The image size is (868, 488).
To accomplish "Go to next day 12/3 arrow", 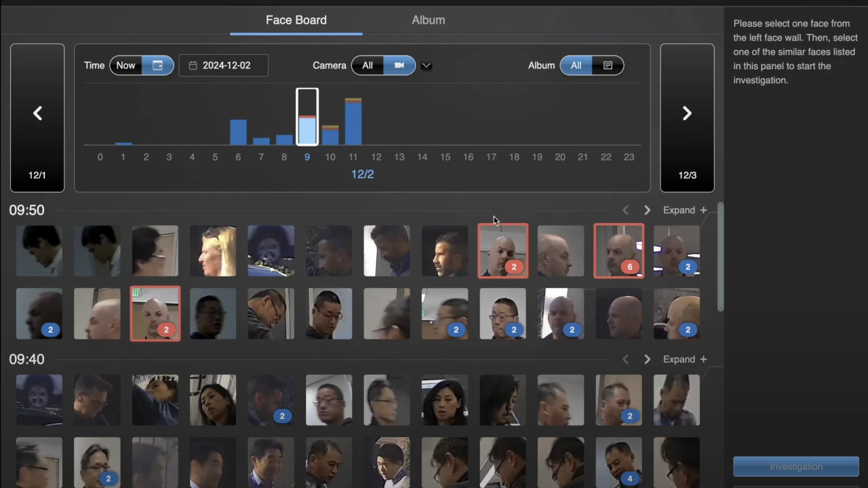I will coord(687,114).
